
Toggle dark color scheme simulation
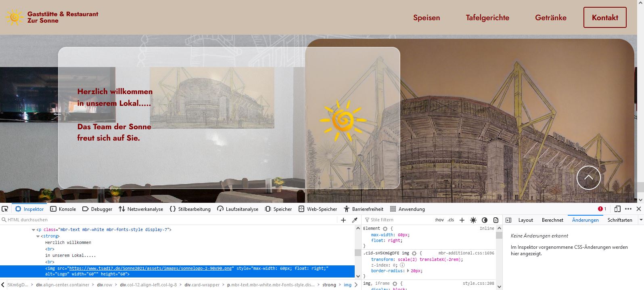(485, 220)
